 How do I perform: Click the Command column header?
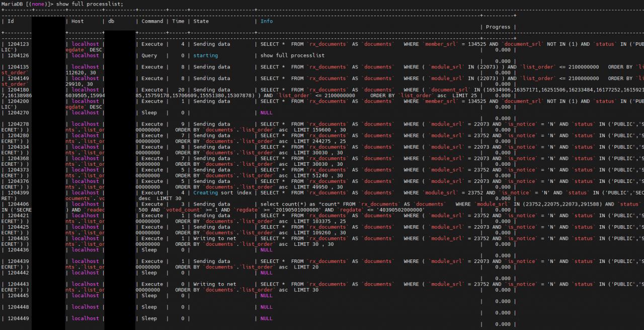click(152, 21)
